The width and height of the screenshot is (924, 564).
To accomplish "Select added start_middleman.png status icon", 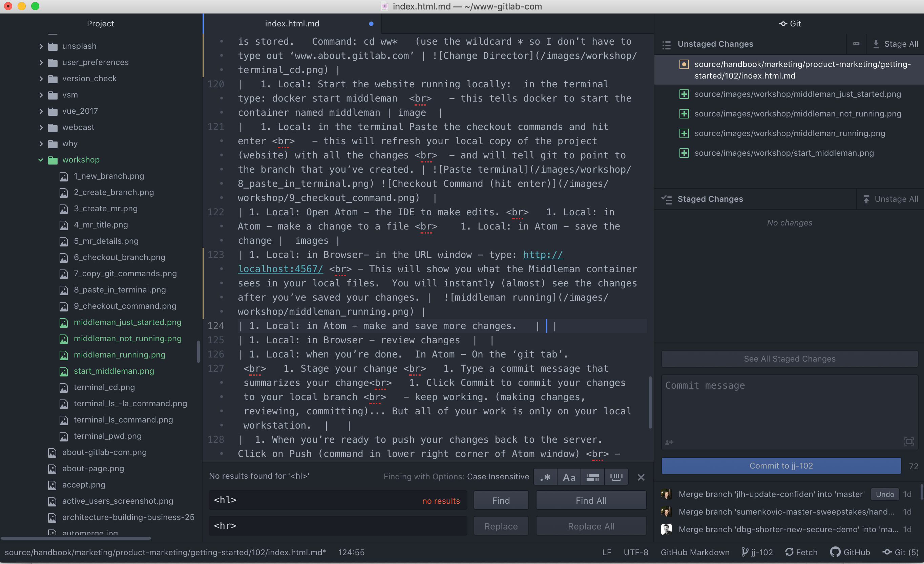I will [x=684, y=153].
